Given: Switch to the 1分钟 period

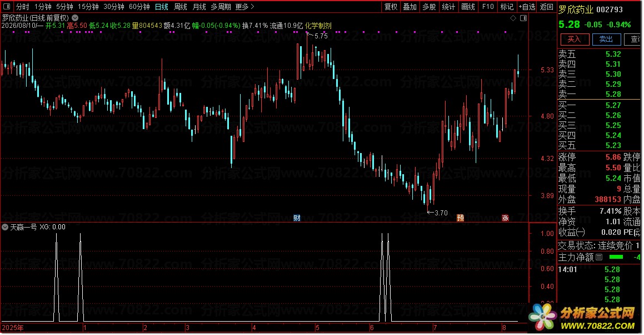Looking at the screenshot, I should coord(43,7).
